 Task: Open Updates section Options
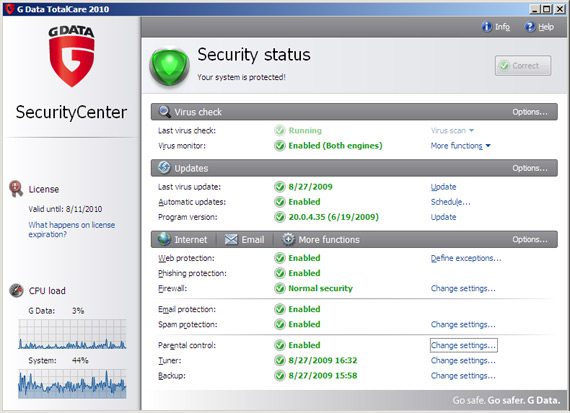530,168
